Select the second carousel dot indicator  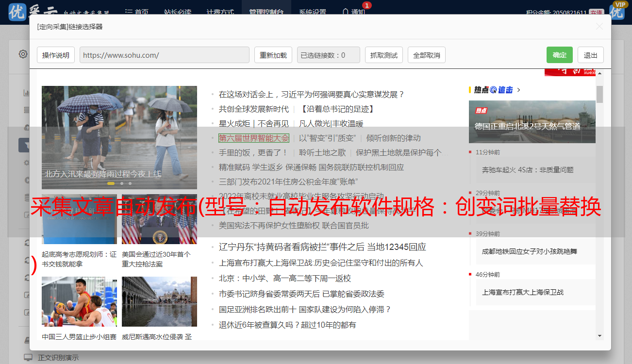(x=122, y=183)
